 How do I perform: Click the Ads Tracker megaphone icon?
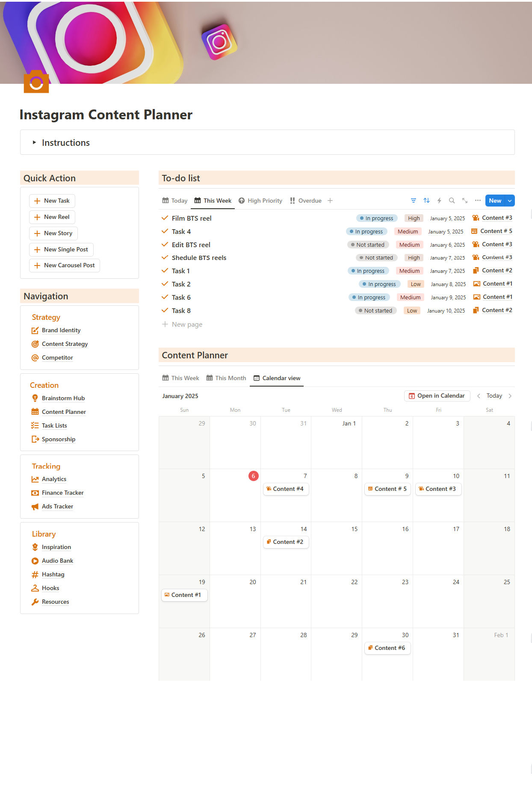click(35, 507)
